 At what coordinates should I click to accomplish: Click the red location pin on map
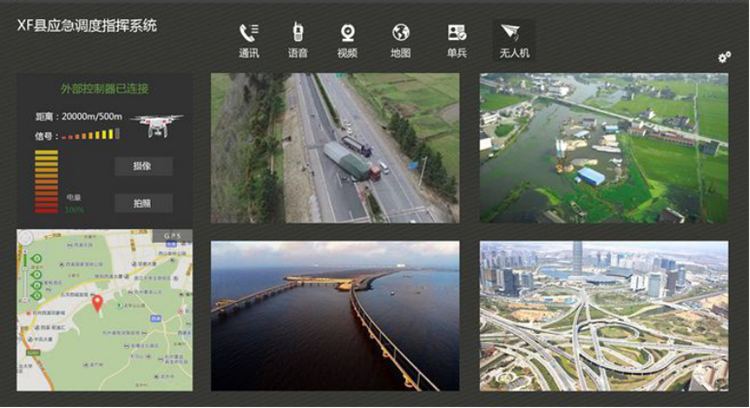tap(97, 302)
